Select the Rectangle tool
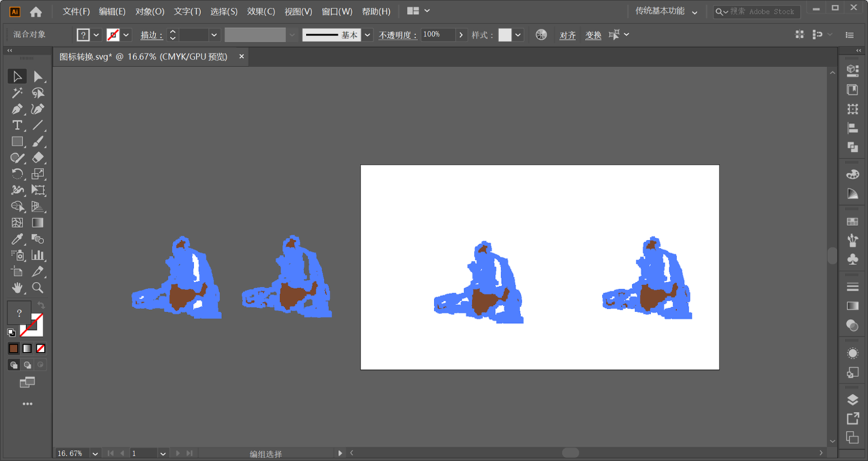 [17, 141]
